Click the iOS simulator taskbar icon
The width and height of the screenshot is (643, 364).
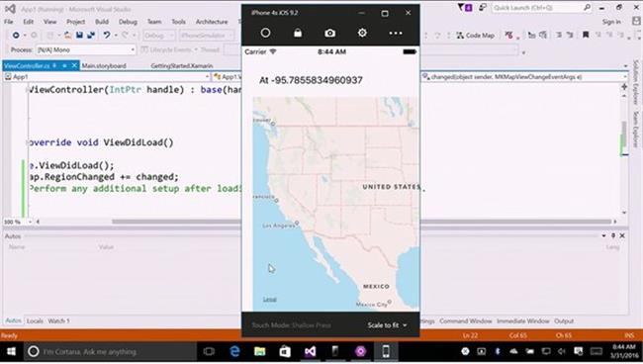point(386,351)
